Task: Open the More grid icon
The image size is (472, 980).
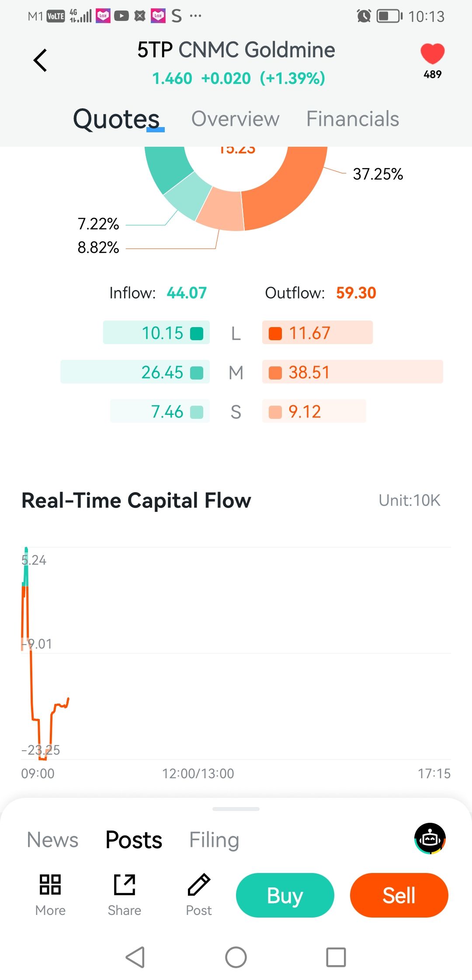Action: pos(50,885)
